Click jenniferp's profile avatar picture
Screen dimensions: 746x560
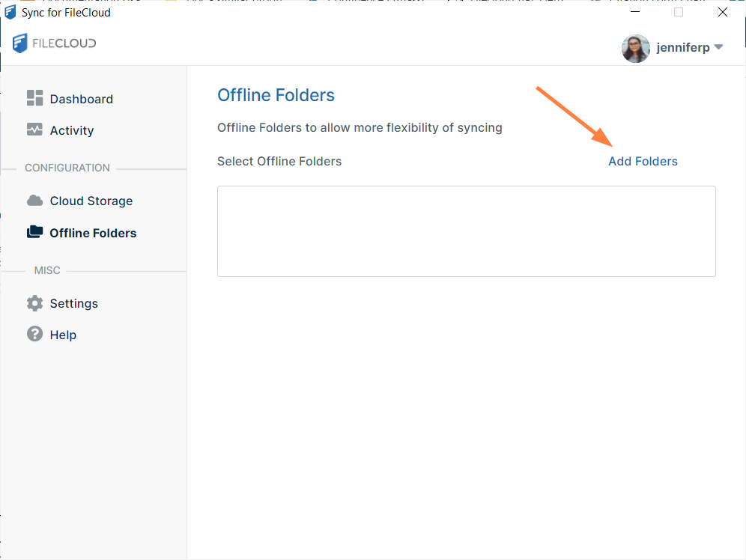click(x=635, y=48)
